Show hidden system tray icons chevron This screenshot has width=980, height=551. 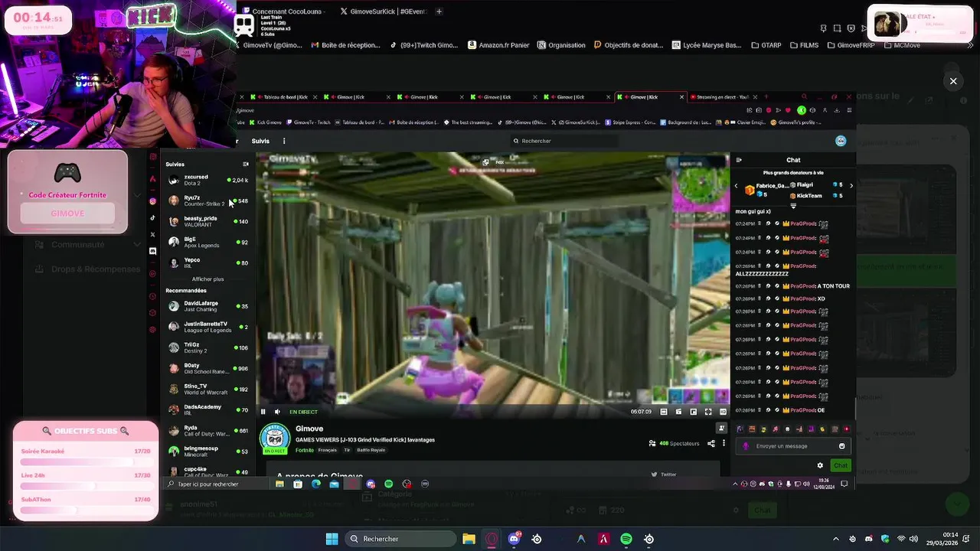click(835, 539)
